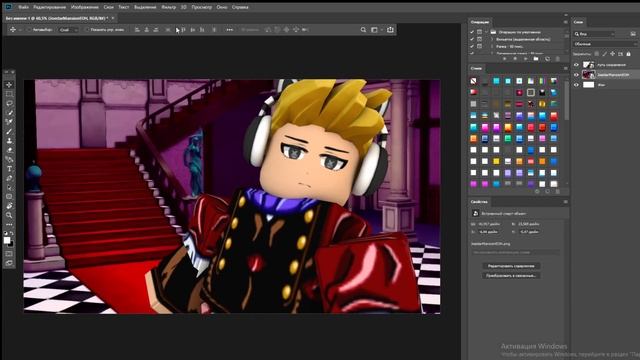Viewport: 640px width, 360px height.
Task: Toggle dialog box for Виньетка action
Action: click(x=480, y=39)
